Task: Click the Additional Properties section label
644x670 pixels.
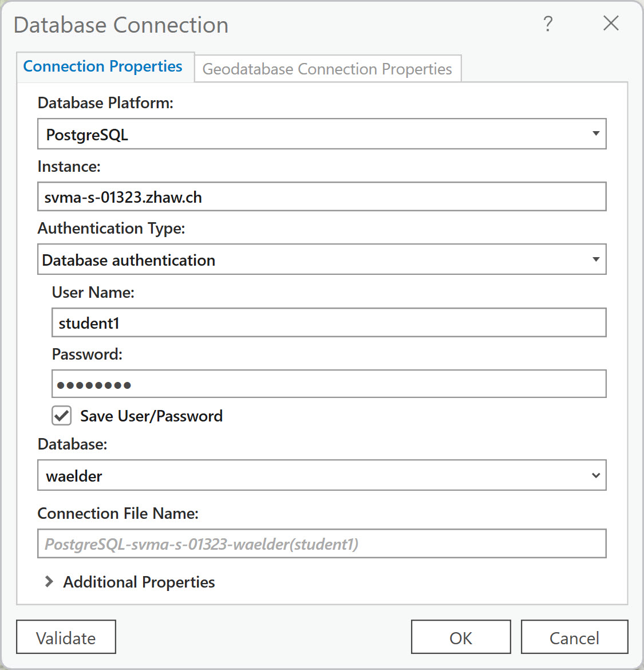Action: (x=139, y=582)
